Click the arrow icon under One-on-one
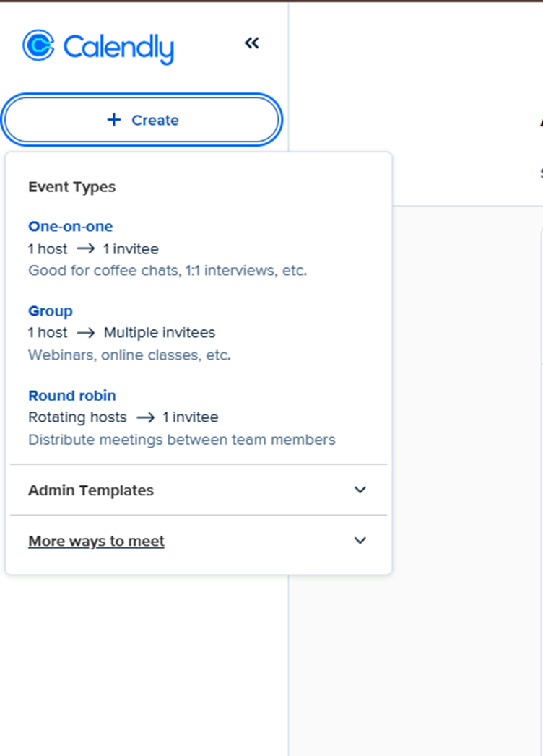543x756 pixels. 85,249
